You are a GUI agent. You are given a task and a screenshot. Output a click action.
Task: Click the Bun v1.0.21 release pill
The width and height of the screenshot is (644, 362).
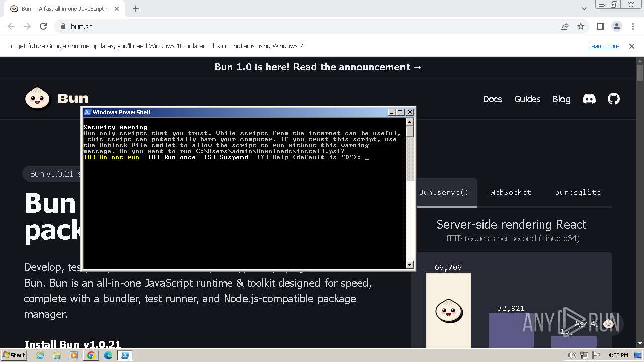coord(52,174)
